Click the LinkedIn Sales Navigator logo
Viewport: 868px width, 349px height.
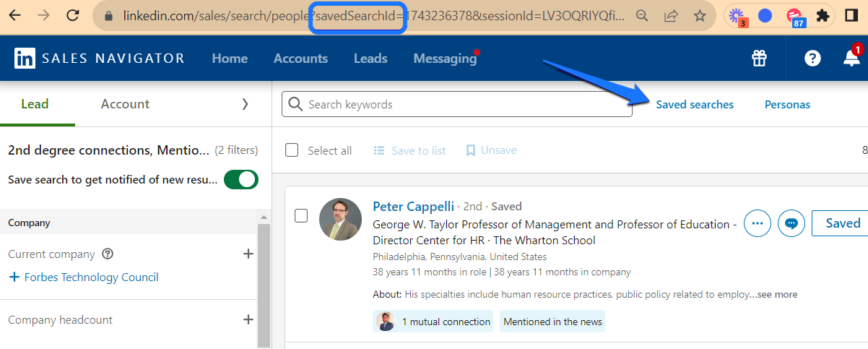click(99, 59)
